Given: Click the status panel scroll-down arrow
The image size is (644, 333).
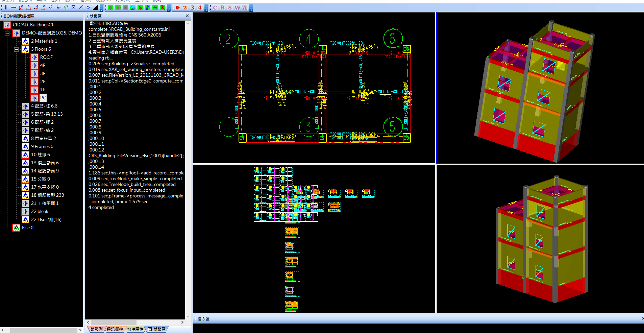Looking at the screenshot, I should point(188,317).
